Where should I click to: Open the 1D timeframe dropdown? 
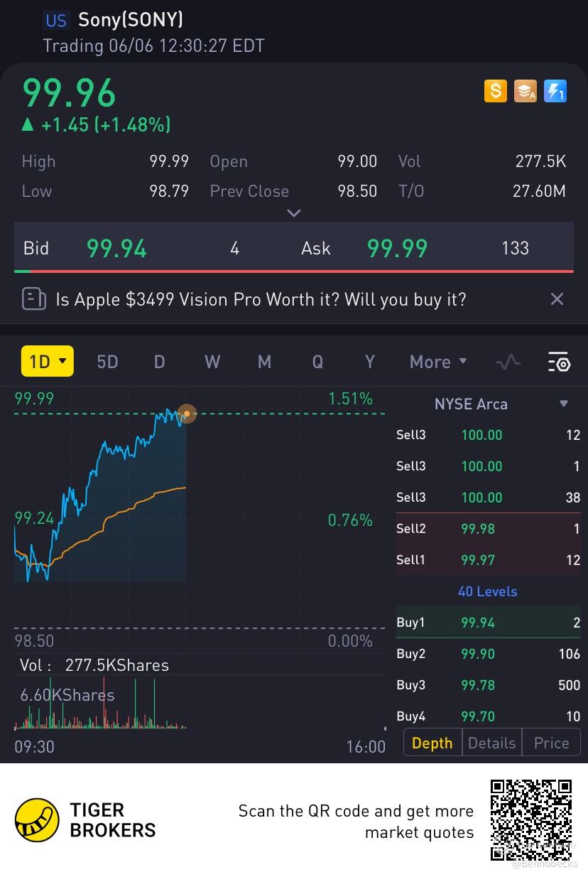coord(48,362)
